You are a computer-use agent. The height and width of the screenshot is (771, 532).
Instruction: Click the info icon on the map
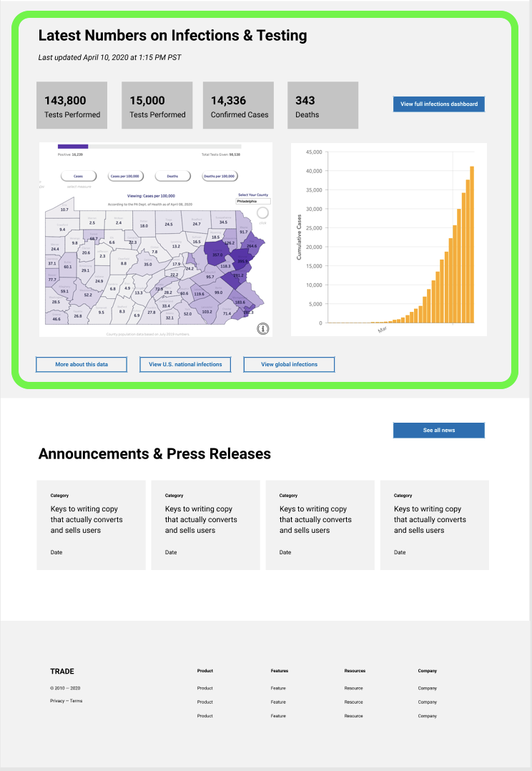coord(263,328)
